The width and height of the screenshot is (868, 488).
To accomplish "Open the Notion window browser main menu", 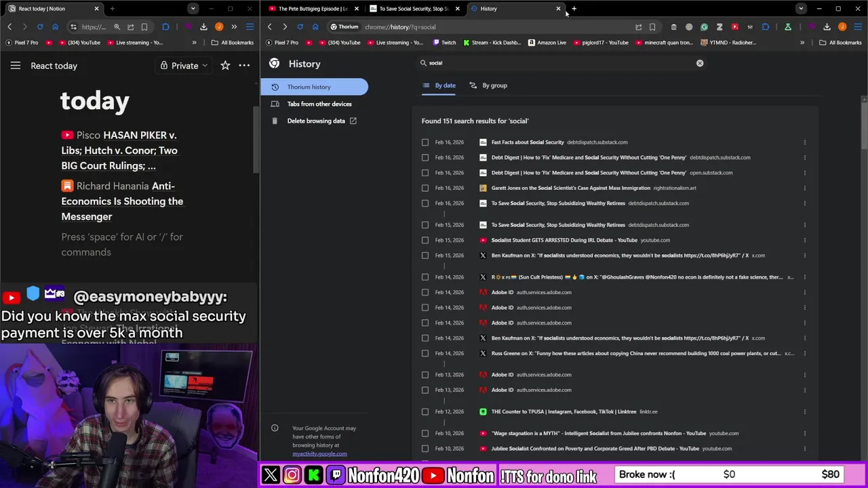I will coord(250,26).
